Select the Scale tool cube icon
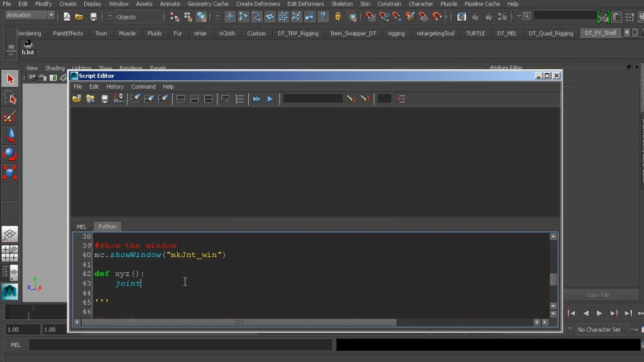 point(10,173)
